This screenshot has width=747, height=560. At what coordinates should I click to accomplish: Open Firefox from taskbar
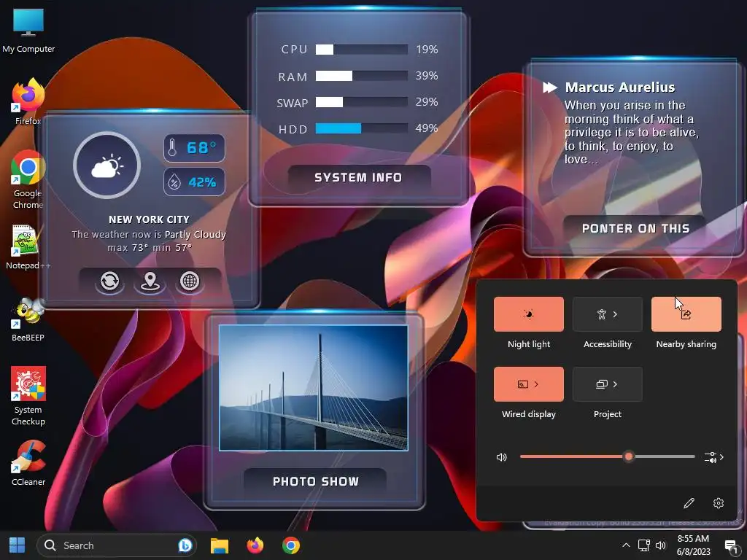(x=255, y=545)
